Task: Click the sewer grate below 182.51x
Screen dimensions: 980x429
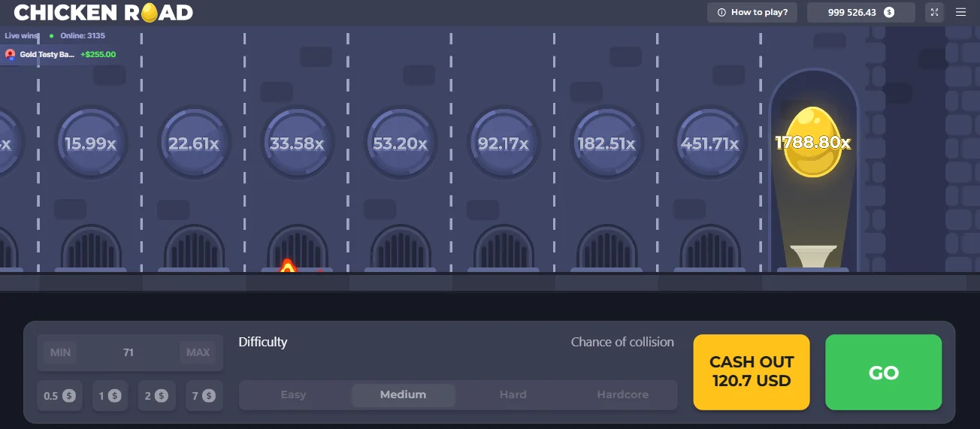Action: (607, 247)
